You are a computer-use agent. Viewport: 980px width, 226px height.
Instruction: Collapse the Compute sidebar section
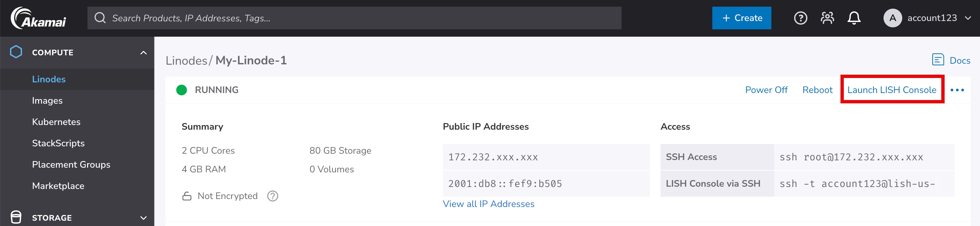point(143,53)
